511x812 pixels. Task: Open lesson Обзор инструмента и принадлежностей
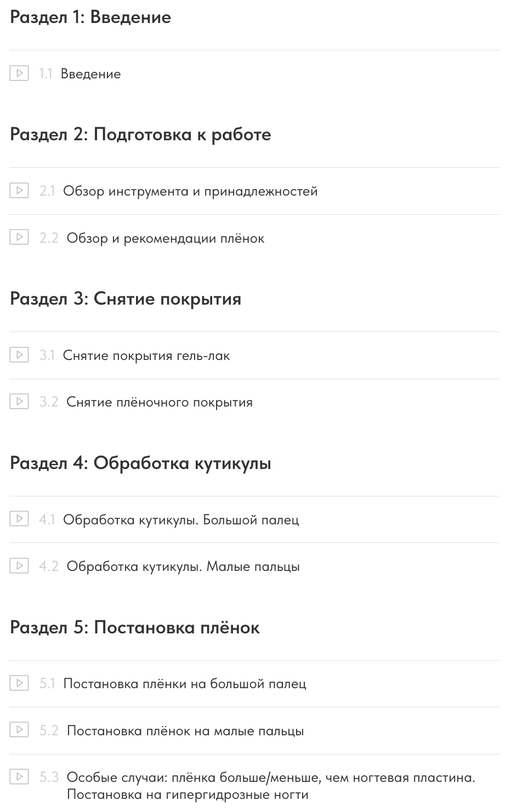(190, 191)
